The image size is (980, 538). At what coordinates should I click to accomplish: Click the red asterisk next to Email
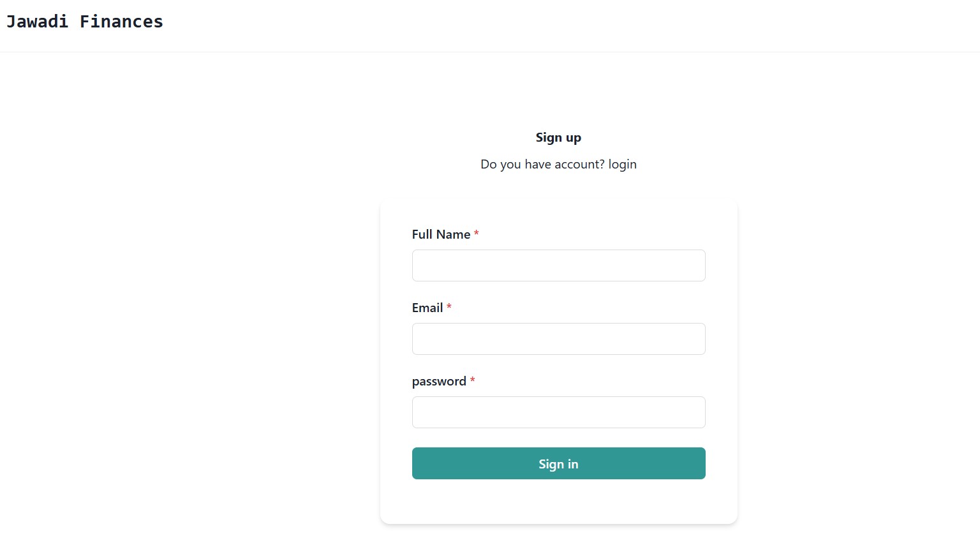(449, 307)
